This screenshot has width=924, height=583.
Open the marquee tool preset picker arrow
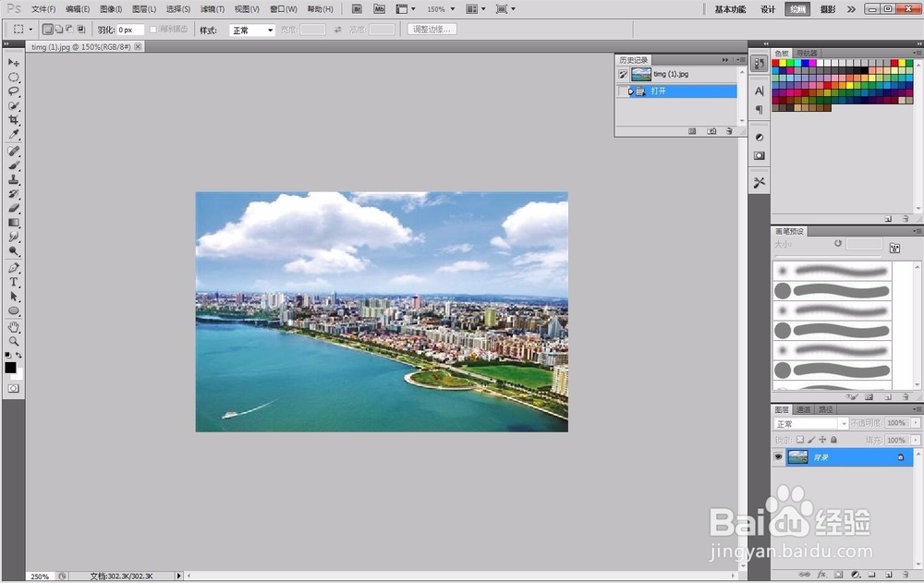[30, 30]
